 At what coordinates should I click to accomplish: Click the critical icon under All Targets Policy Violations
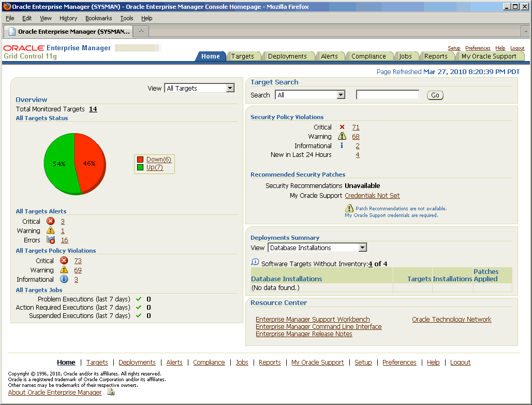[x=64, y=261]
